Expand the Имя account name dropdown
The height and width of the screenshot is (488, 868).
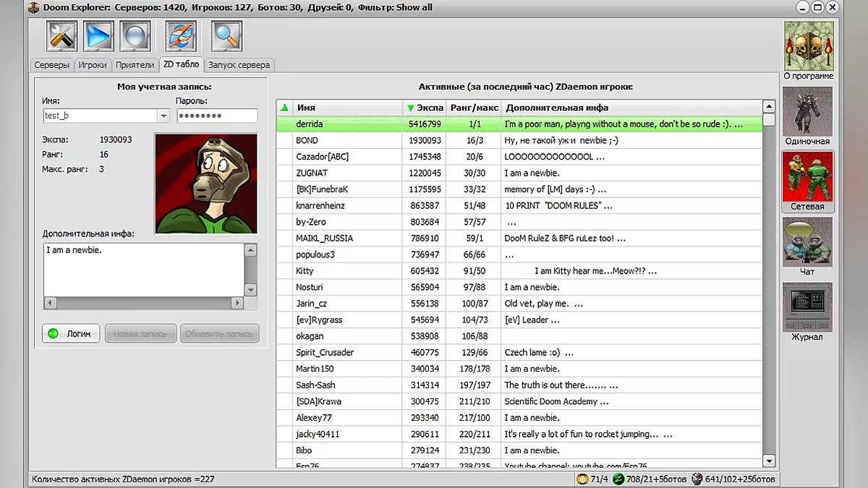pos(163,116)
